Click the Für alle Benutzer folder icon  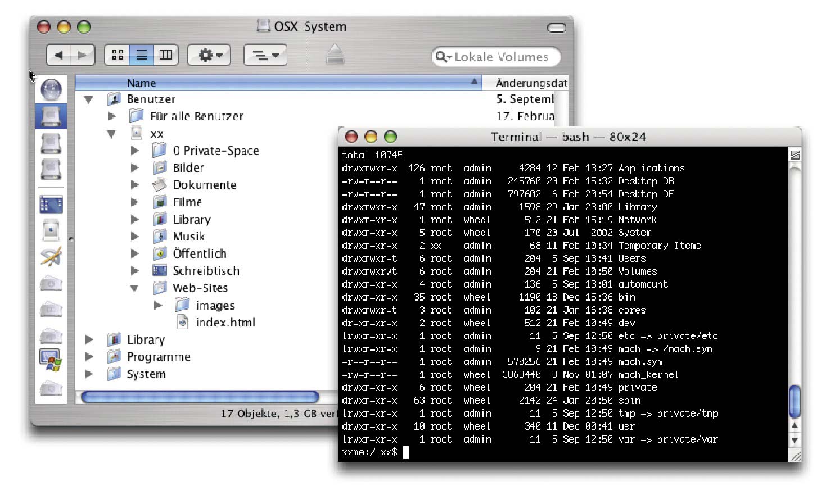tap(136, 116)
